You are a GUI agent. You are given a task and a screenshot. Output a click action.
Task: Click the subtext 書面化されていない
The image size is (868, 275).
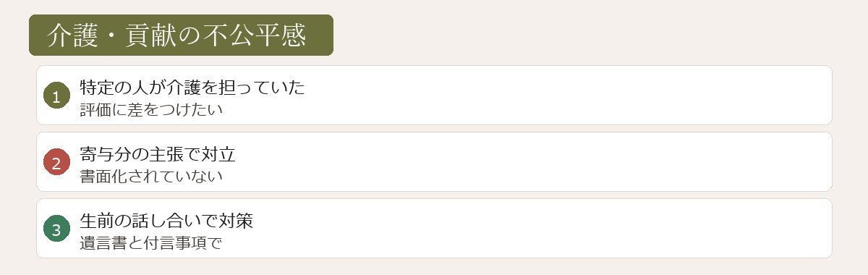coord(151,177)
